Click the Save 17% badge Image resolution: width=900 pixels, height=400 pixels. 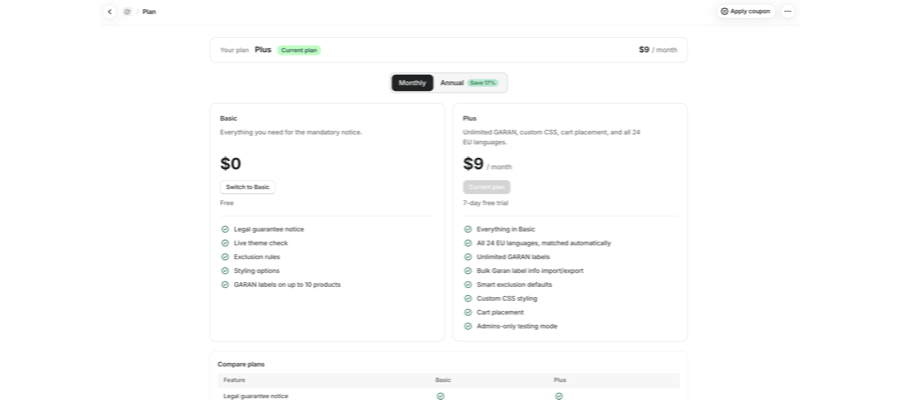(483, 83)
